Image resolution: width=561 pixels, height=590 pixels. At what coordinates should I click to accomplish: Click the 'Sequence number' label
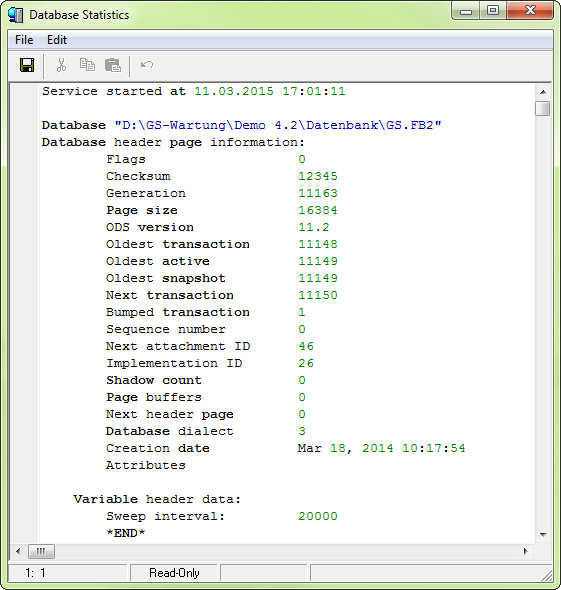166,329
